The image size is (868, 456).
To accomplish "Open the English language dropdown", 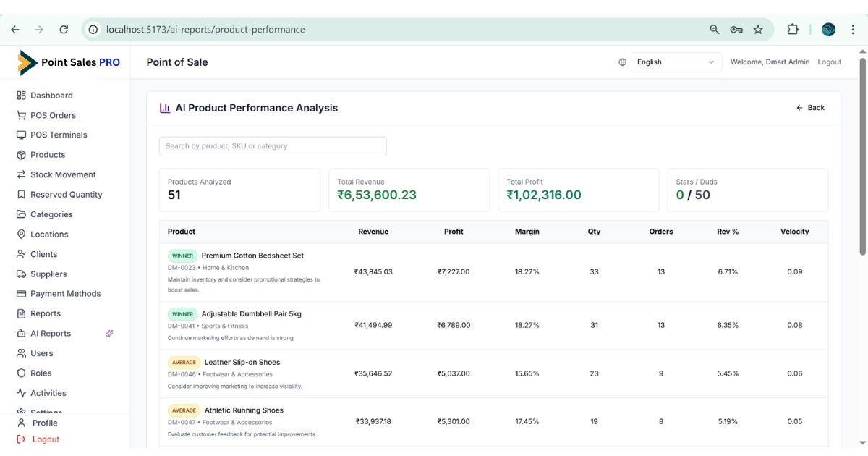I will click(676, 62).
